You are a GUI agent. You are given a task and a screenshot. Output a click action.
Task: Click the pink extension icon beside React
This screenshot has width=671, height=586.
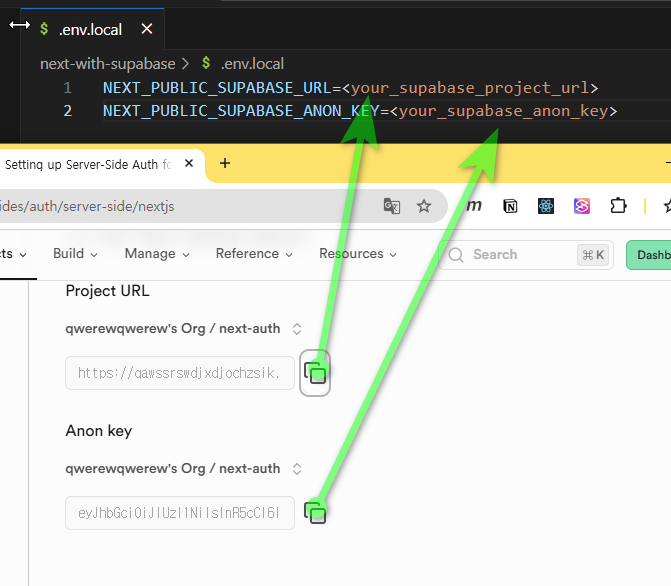582,206
